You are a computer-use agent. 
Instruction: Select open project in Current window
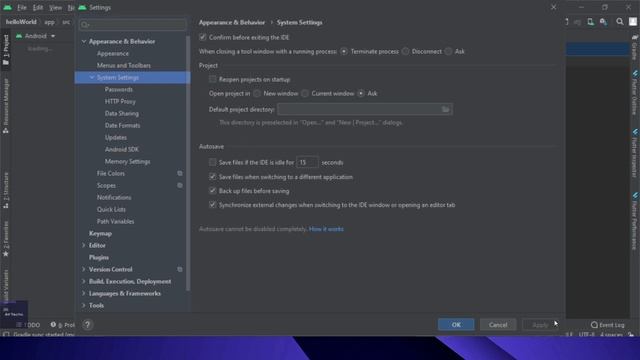tap(305, 93)
